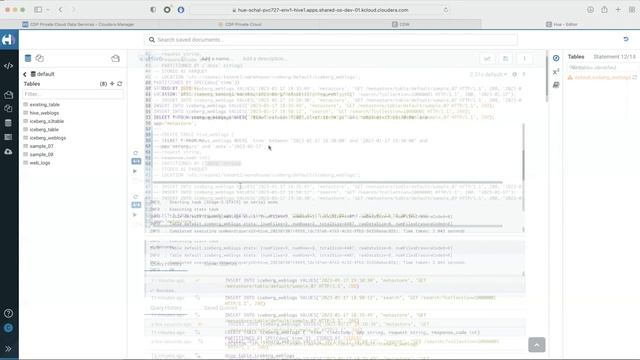Open the Assistant compass icon in right panel
Viewport: 640px width, 360px height.
556,58
